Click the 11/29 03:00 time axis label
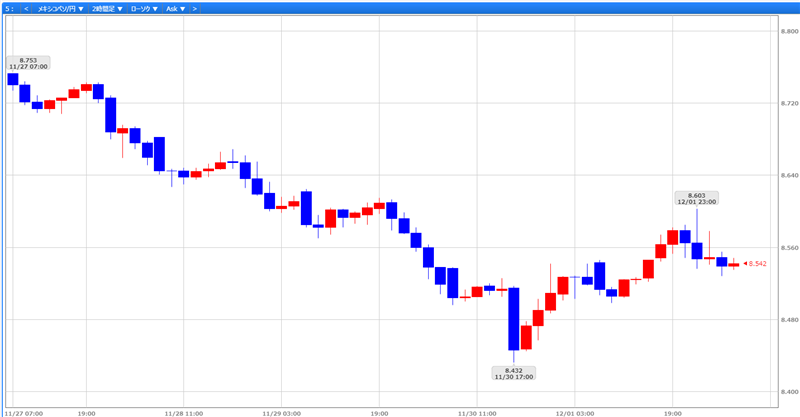 pyautogui.click(x=281, y=412)
